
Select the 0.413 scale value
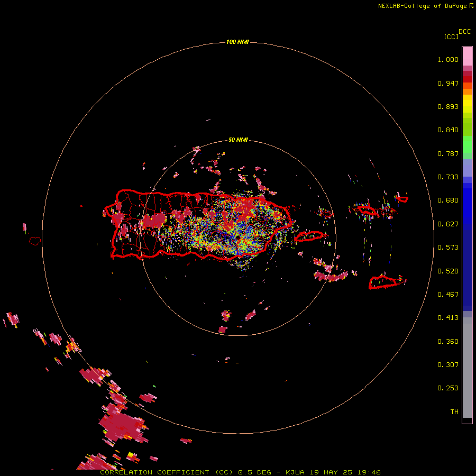(x=448, y=318)
